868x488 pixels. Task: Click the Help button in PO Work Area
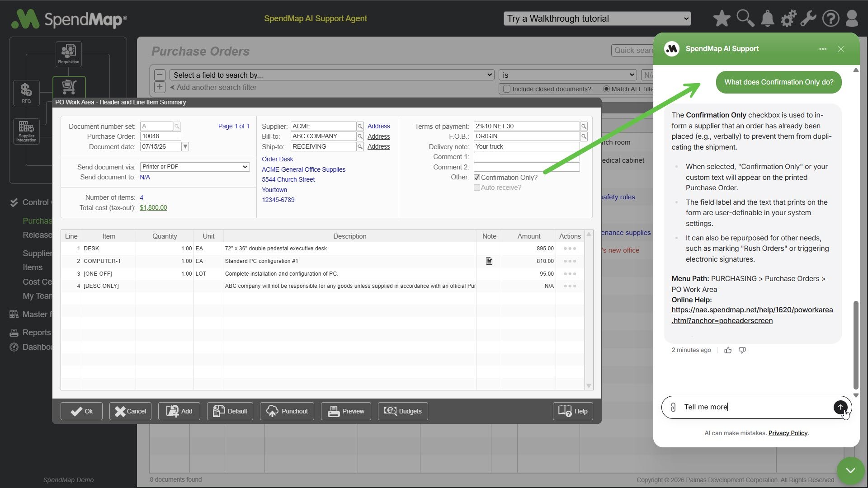pos(573,411)
